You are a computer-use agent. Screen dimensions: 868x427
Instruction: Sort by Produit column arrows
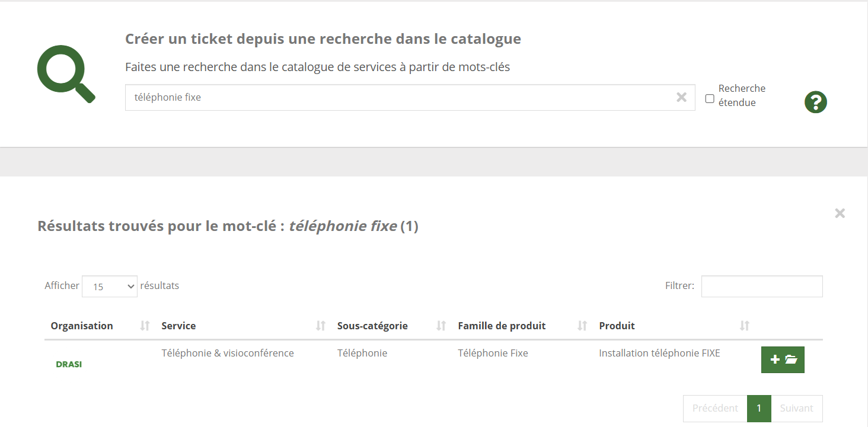745,326
